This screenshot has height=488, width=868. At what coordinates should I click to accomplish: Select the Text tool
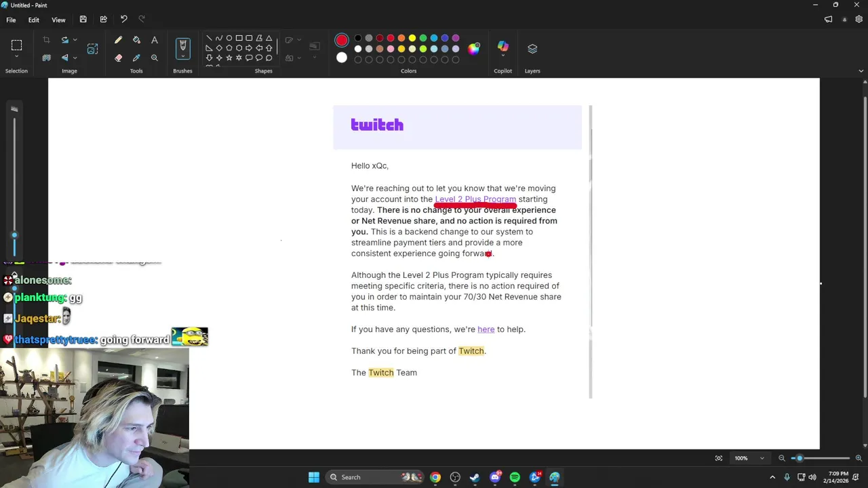coord(155,41)
